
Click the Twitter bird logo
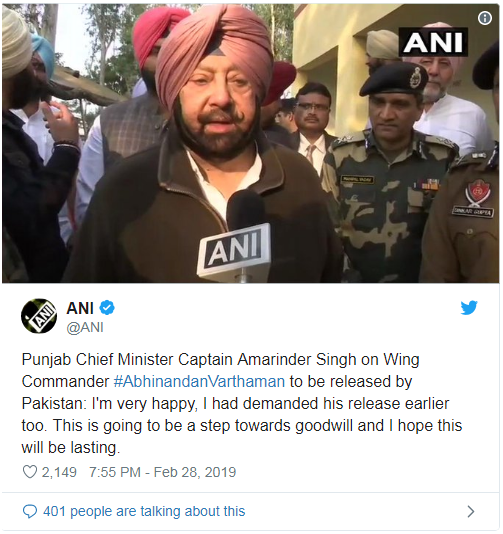point(469,308)
